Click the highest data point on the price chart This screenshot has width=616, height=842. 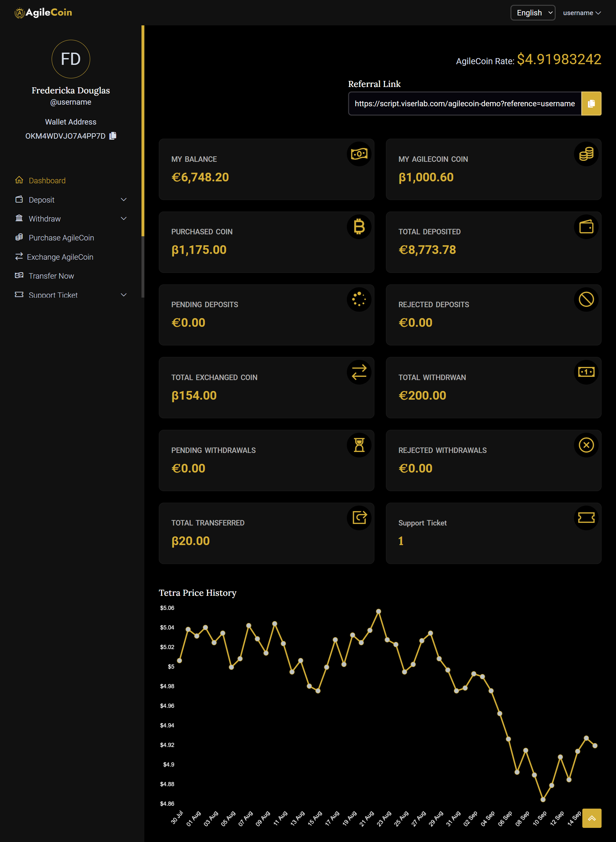[379, 611]
